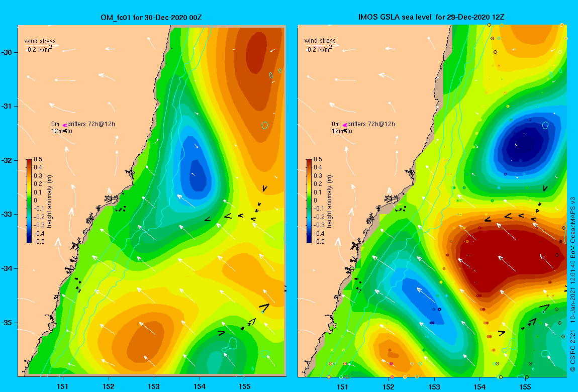This screenshot has height=392, width=578.
Task: Click longitude label 151 under the right map
Action: [x=343, y=386]
